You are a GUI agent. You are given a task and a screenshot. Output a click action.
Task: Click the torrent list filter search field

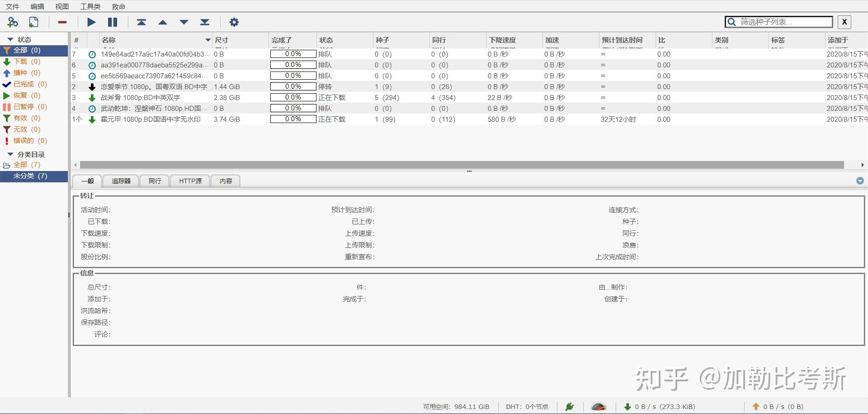(779, 22)
